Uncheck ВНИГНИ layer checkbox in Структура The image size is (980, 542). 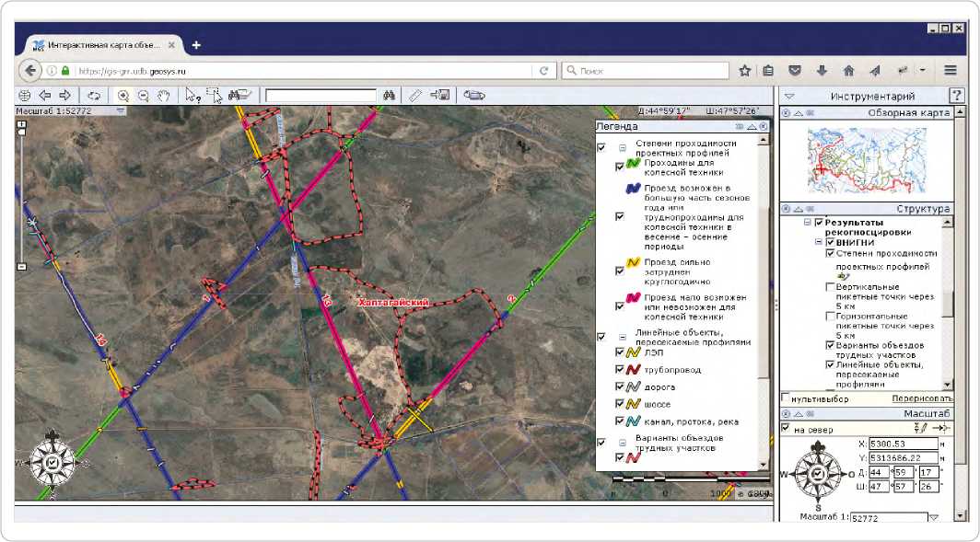[x=830, y=242]
